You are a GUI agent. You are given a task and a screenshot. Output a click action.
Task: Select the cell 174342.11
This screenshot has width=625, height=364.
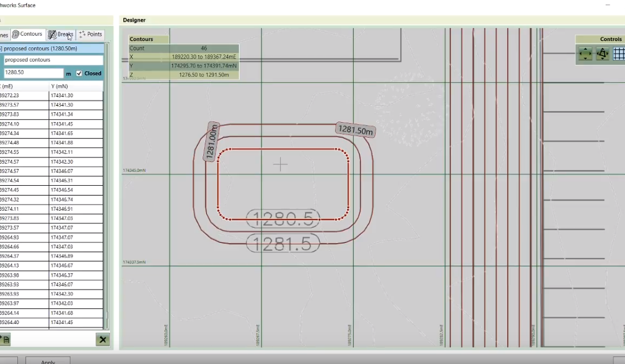[76, 152]
